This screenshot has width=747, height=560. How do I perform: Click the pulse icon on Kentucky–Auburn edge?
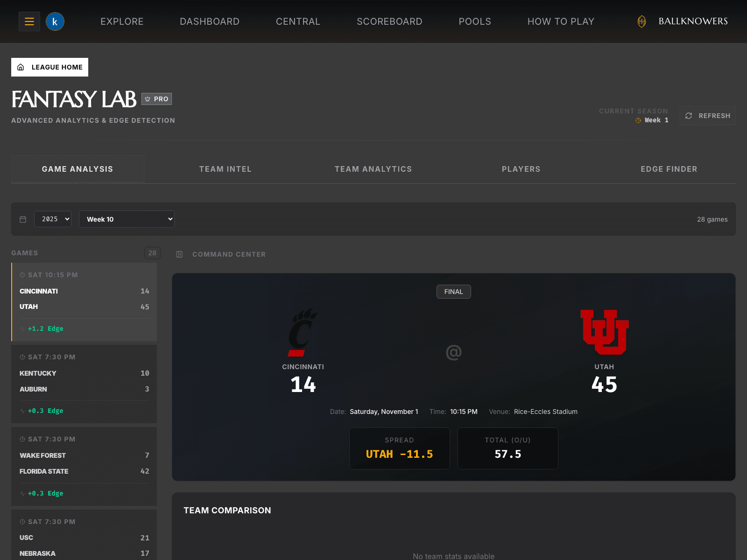[x=22, y=411]
